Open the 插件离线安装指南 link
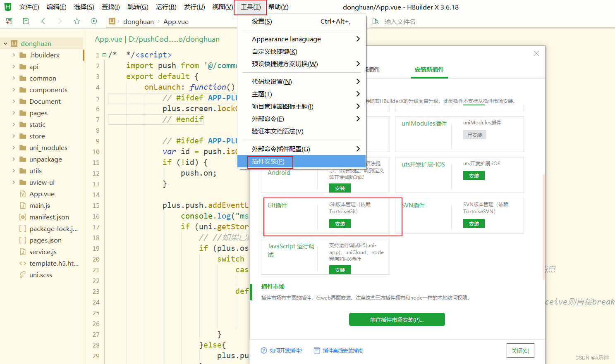The image size is (615, 364). (342, 350)
